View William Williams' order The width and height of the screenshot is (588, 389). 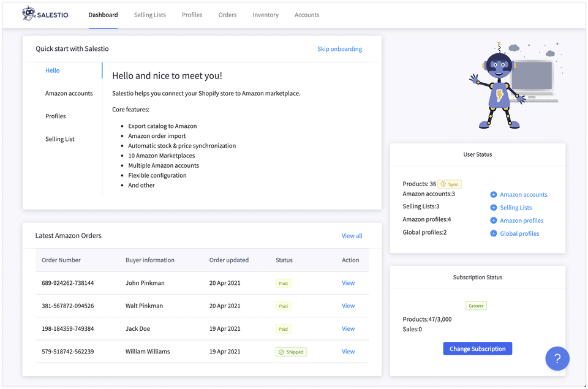[348, 352]
